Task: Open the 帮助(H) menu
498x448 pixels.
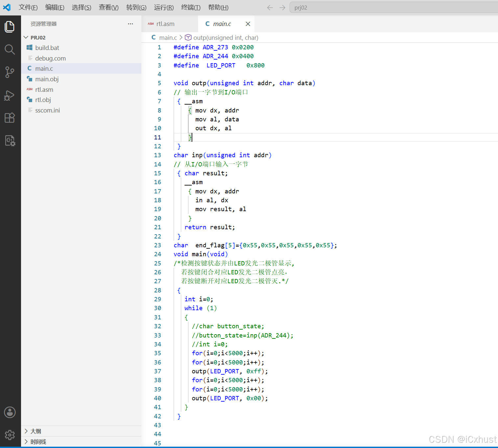Action: pyautogui.click(x=218, y=7)
